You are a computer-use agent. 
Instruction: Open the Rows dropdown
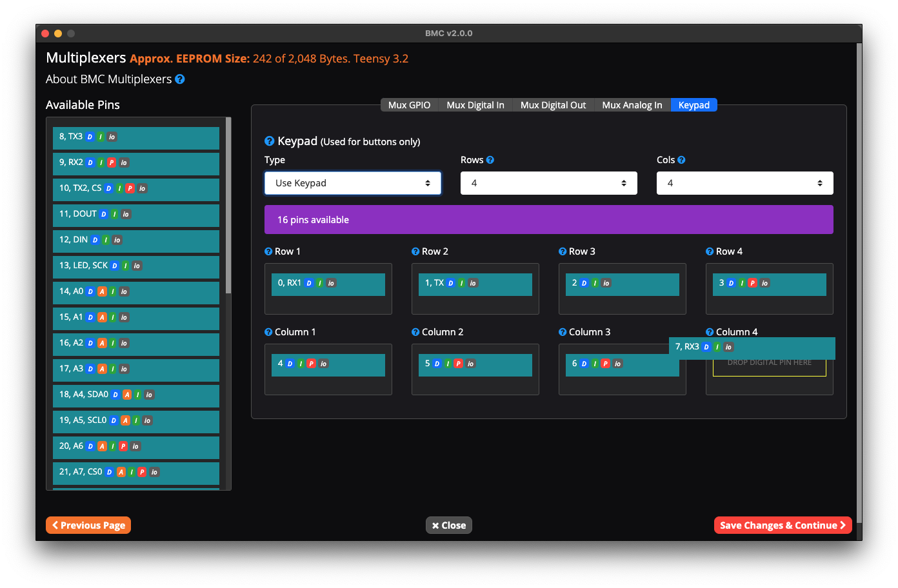(x=549, y=183)
